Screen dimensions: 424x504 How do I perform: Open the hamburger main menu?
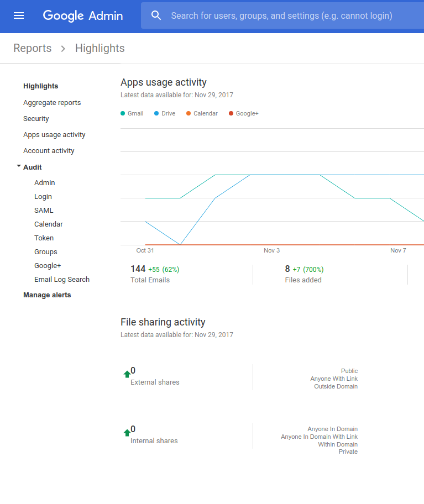pos(19,15)
